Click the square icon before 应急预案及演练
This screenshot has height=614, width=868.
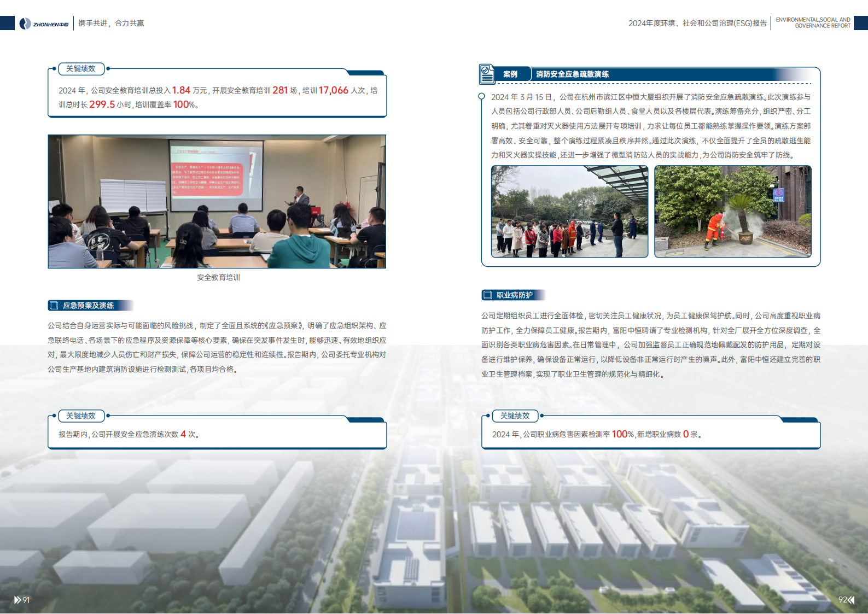click(54, 306)
